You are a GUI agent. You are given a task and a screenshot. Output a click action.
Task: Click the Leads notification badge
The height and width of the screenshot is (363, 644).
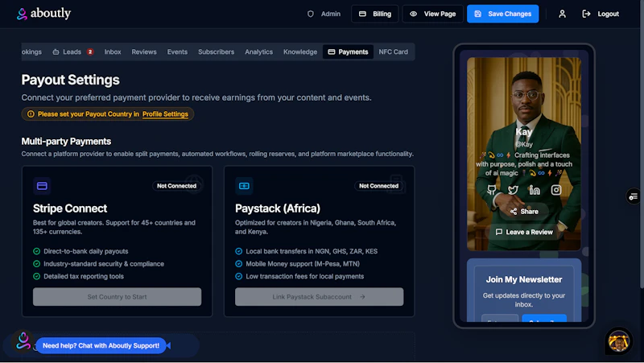pos(90,52)
